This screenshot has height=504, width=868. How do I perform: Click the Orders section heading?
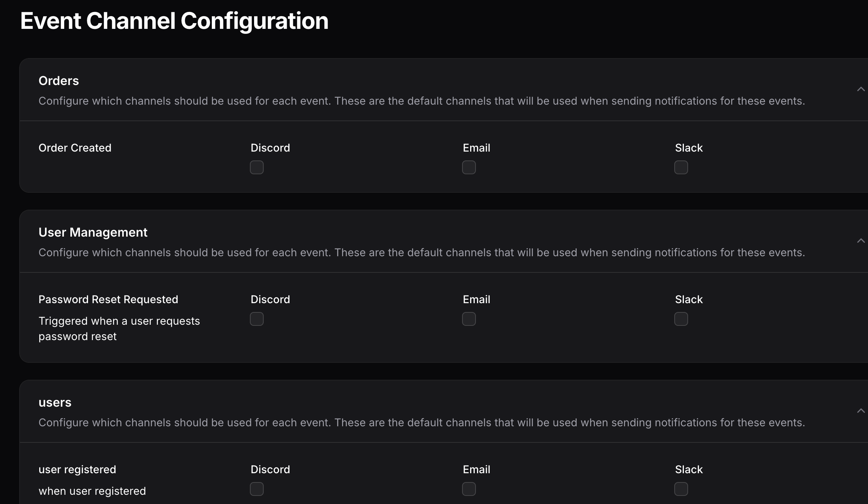tap(59, 81)
